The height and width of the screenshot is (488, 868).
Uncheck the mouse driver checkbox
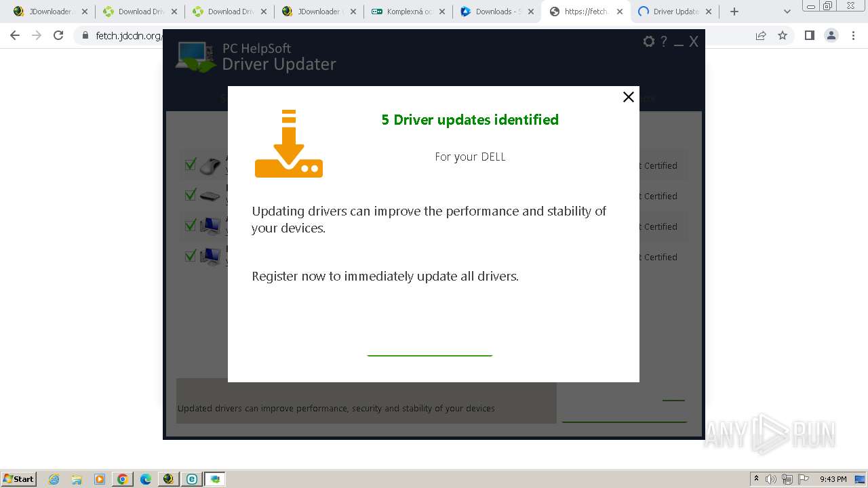tap(191, 165)
